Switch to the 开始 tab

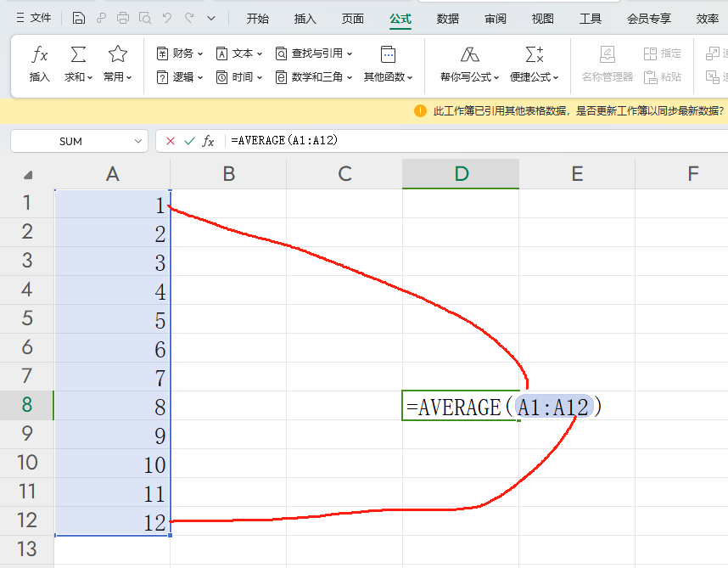point(258,19)
